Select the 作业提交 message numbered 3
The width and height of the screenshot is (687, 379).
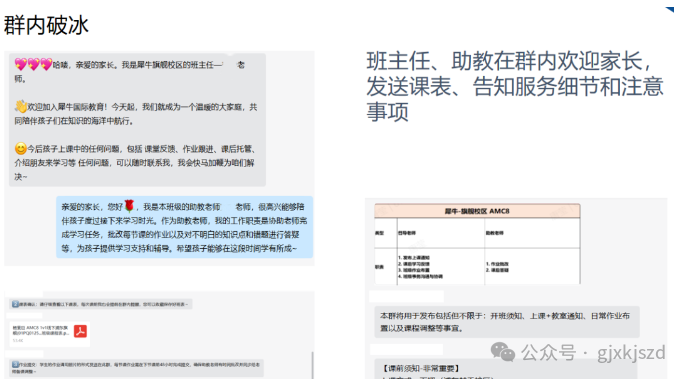click(136, 368)
